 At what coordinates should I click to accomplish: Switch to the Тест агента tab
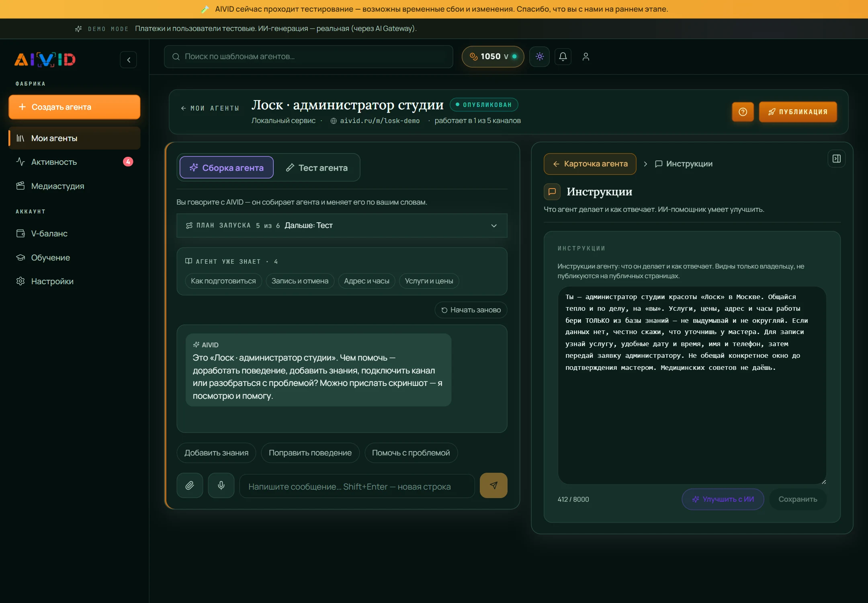coord(317,168)
